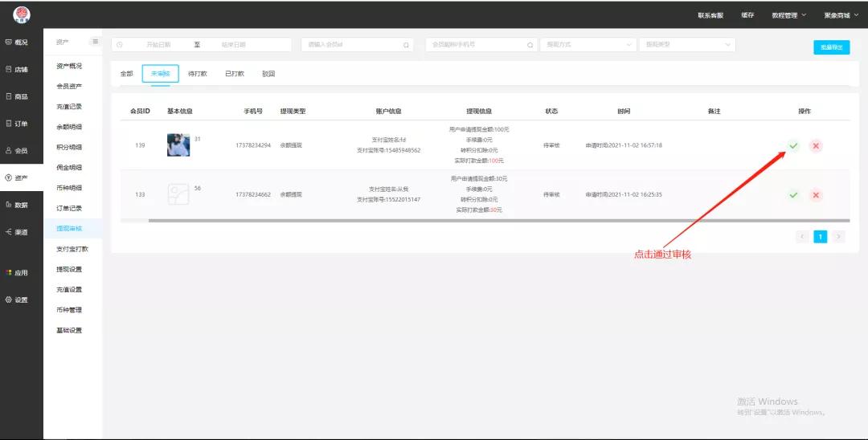The image size is (868, 440).
Task: Click the calendar clock icon in date range
Action: click(x=120, y=45)
